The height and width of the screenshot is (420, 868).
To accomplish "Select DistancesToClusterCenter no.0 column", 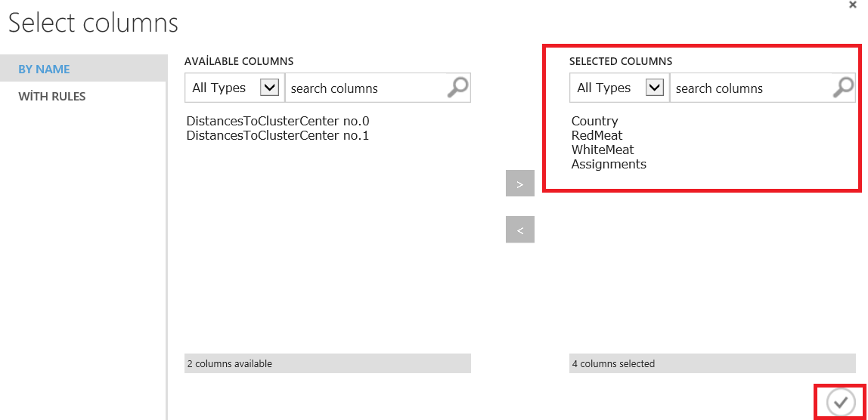I will [277, 121].
